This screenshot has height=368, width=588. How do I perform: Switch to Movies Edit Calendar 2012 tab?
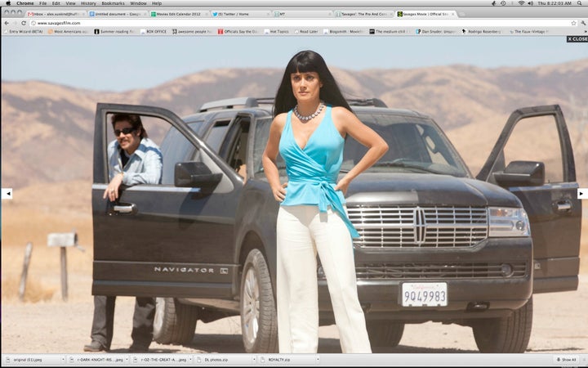179,14
